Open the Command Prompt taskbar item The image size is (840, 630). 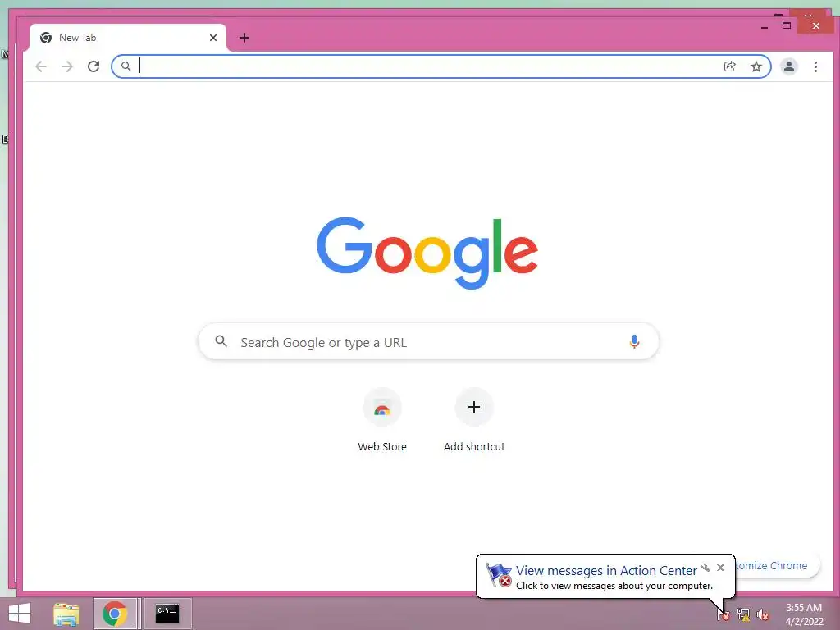point(167,614)
